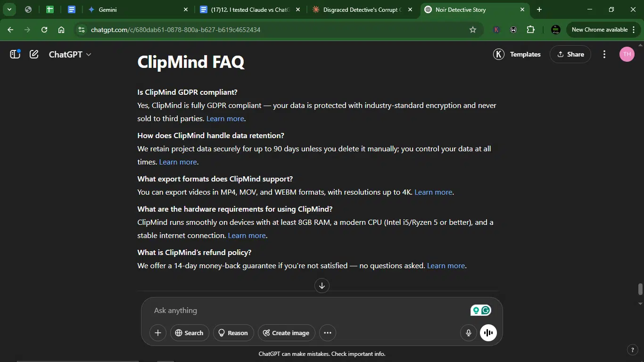
Task: Open the pinned Google Docs tab
Action: [x=72, y=9]
